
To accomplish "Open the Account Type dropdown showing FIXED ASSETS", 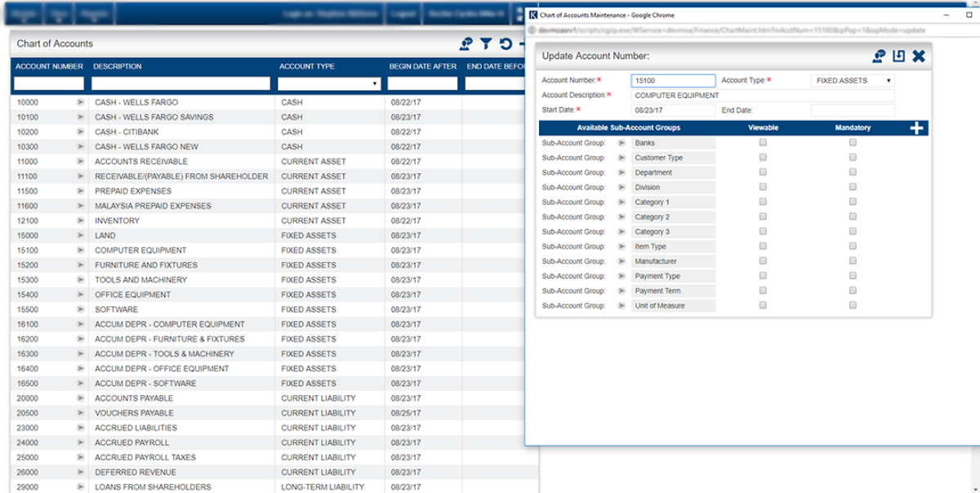I will click(853, 81).
